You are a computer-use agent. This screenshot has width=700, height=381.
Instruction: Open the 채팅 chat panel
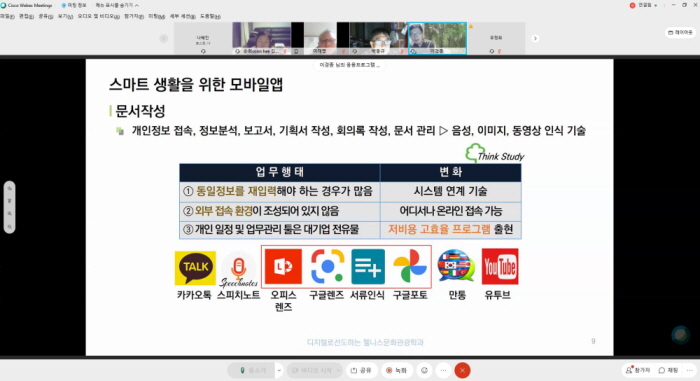pos(668,370)
